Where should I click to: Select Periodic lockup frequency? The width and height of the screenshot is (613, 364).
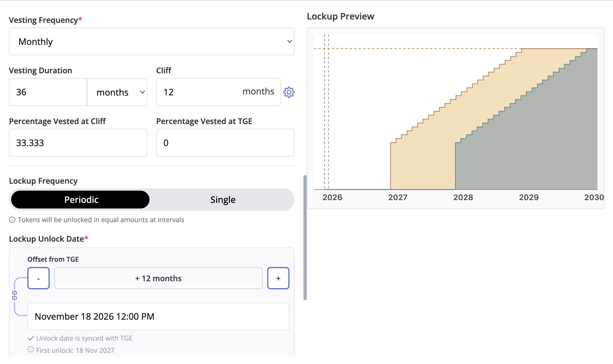pyautogui.click(x=80, y=200)
